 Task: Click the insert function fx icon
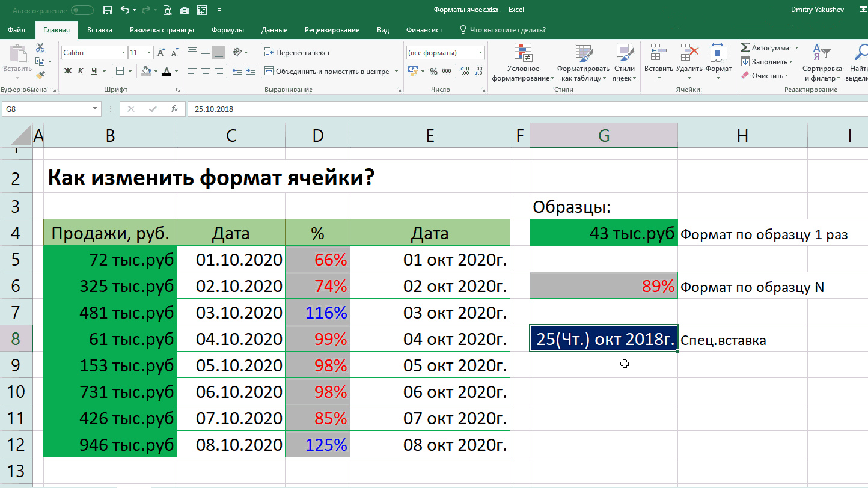(174, 109)
